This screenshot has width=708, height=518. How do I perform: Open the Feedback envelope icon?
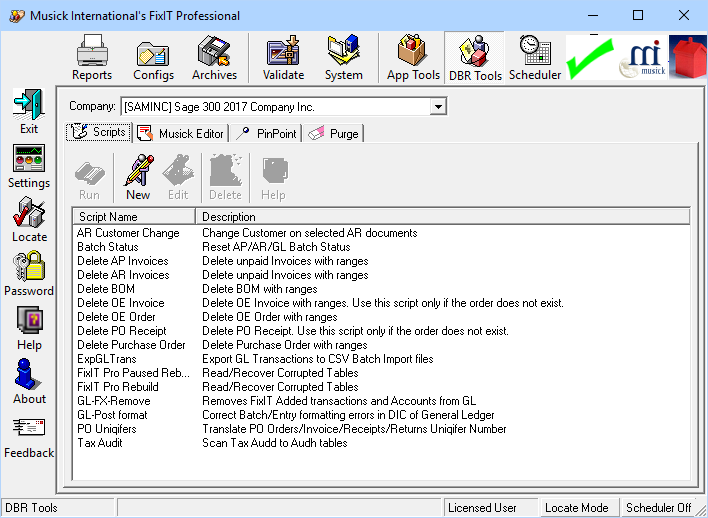[x=29, y=437]
